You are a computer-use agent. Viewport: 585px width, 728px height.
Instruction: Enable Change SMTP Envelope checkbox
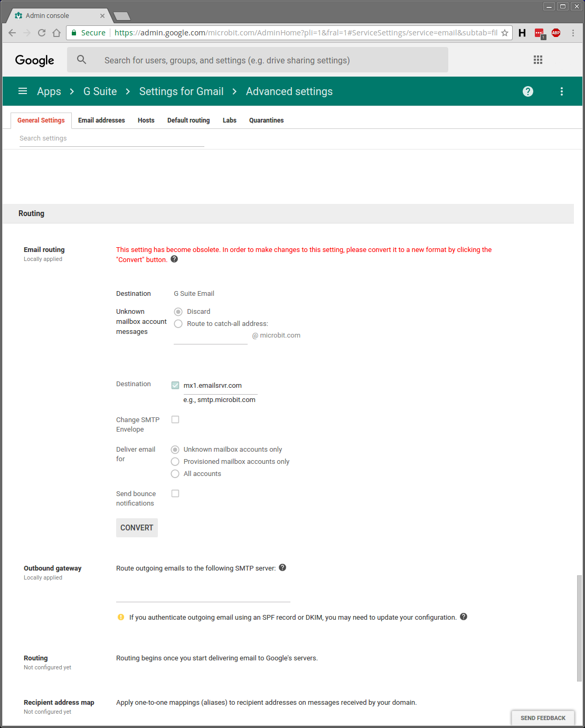point(175,419)
